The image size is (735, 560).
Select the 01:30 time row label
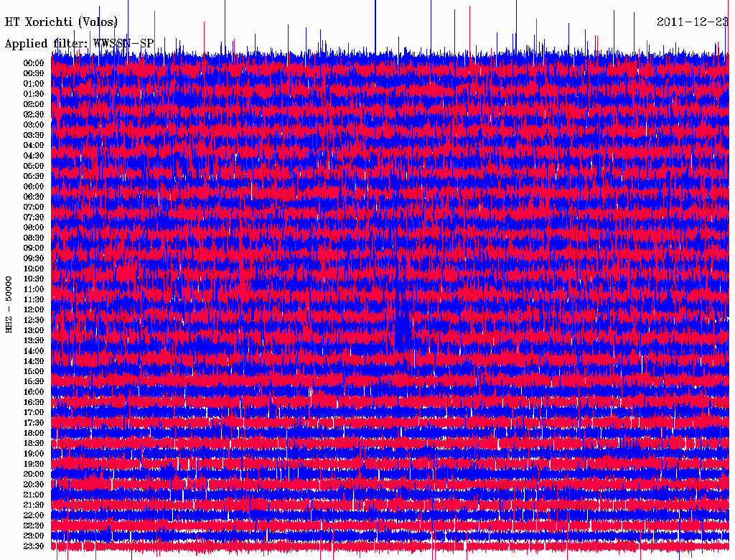pos(34,94)
